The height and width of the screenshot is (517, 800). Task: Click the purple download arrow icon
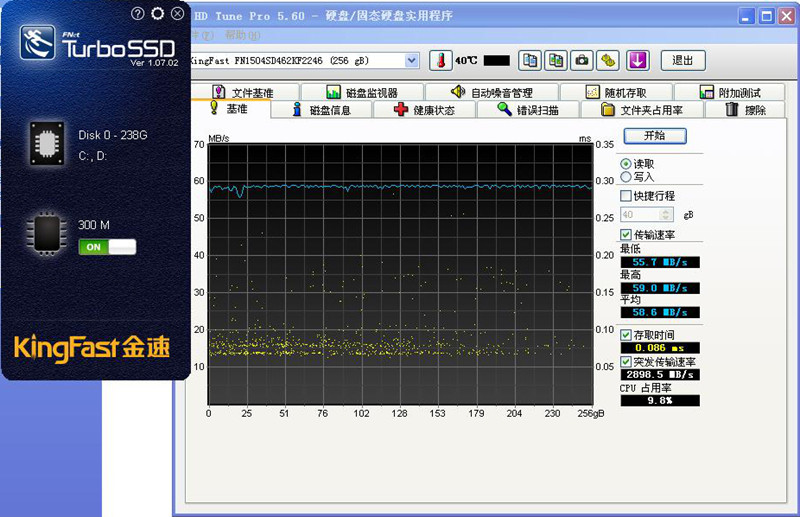(x=638, y=60)
